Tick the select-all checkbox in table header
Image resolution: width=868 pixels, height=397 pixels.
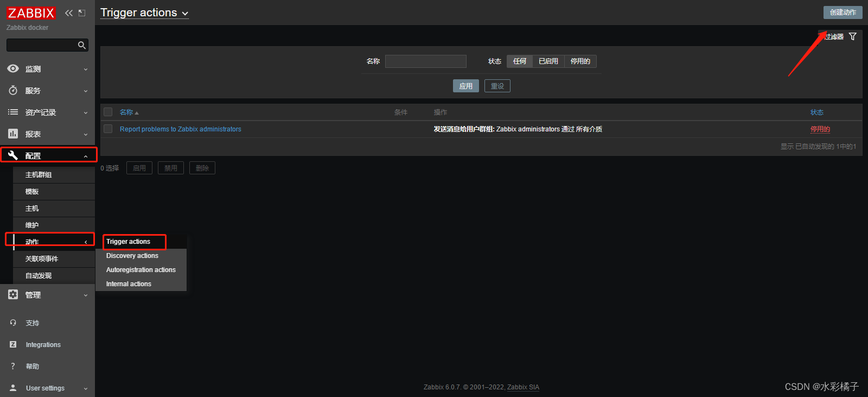(108, 112)
